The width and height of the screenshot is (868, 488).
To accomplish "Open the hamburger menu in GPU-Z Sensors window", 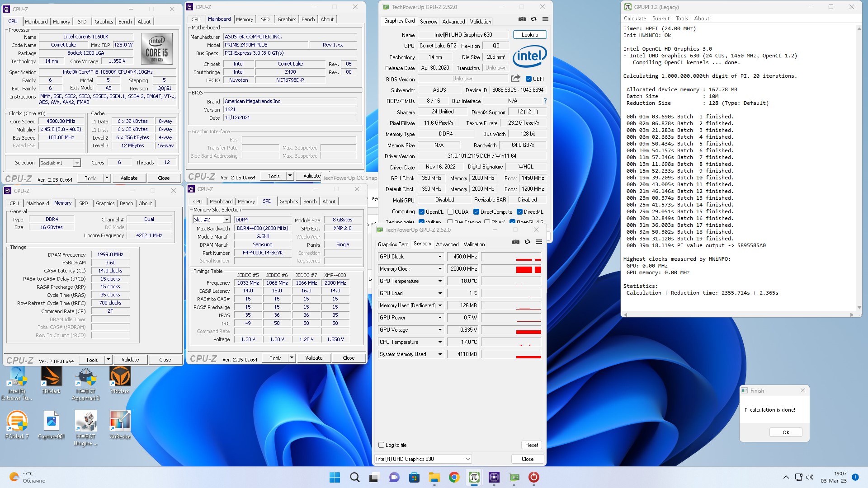I will coord(539,242).
